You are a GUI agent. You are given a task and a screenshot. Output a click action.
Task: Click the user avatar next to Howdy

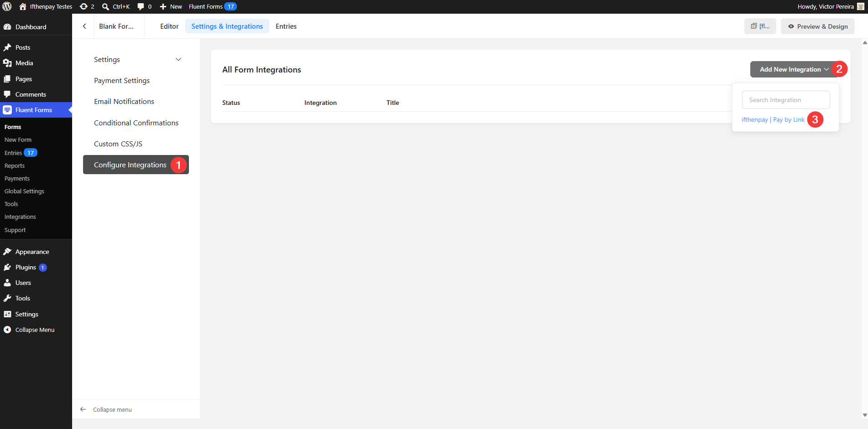[861, 6]
